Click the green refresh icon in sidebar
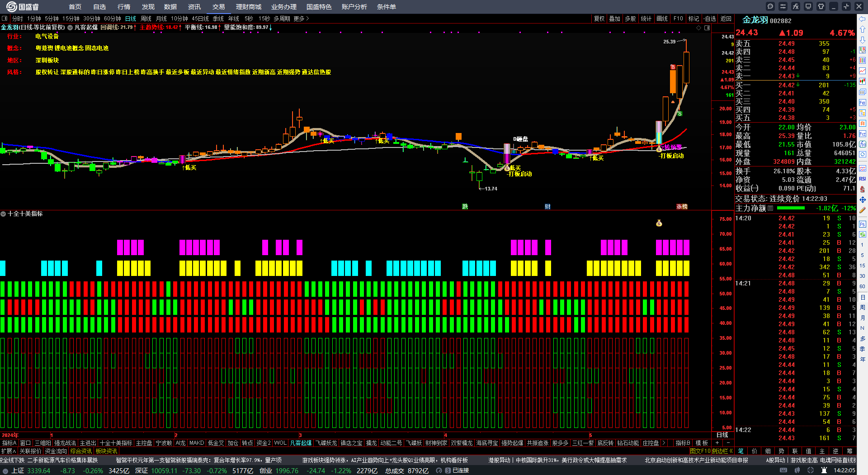This screenshot has height=475, width=868. point(863,234)
